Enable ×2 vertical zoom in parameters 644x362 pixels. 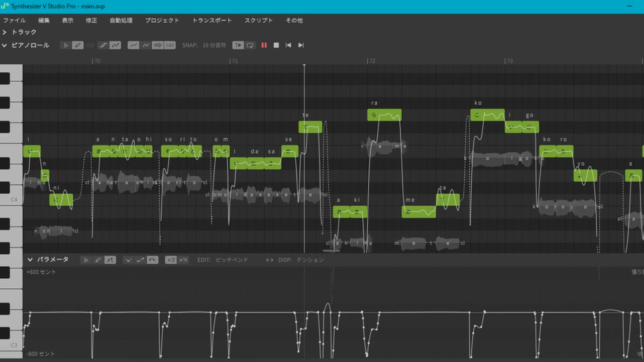171,260
